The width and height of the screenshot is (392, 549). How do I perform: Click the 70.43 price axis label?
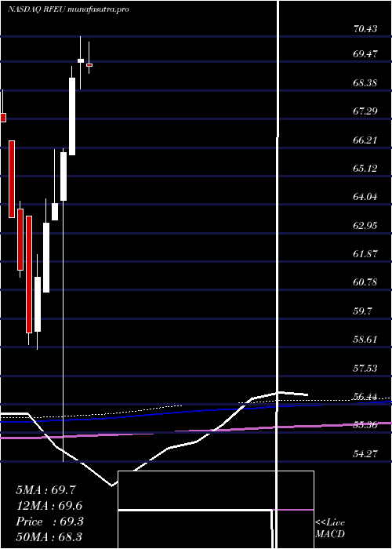pos(365,29)
